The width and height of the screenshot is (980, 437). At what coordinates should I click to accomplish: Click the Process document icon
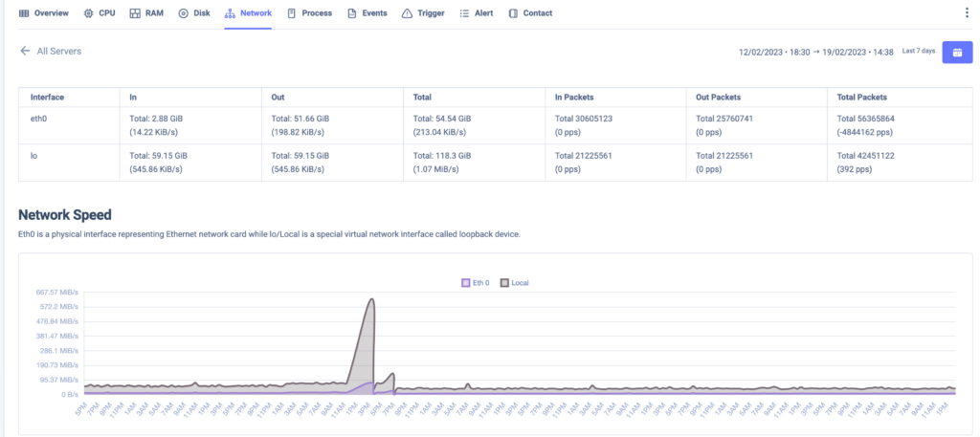(291, 13)
